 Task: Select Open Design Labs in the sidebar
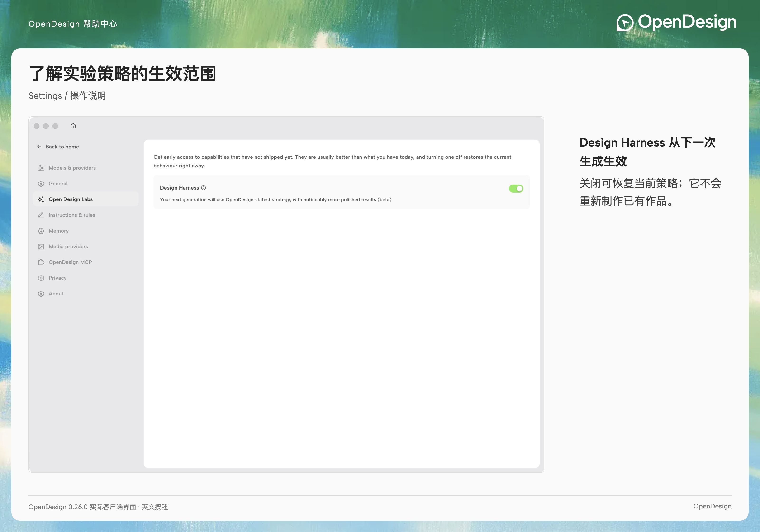coord(86,199)
